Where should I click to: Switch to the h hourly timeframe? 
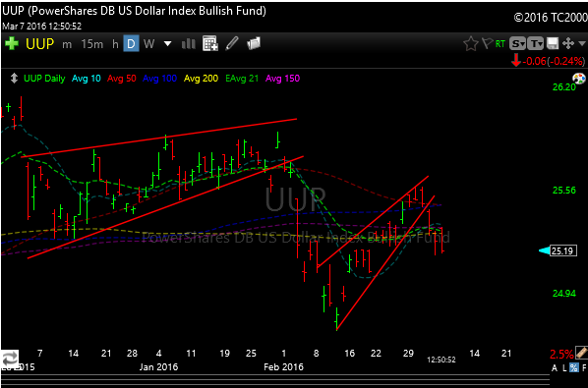coord(115,44)
